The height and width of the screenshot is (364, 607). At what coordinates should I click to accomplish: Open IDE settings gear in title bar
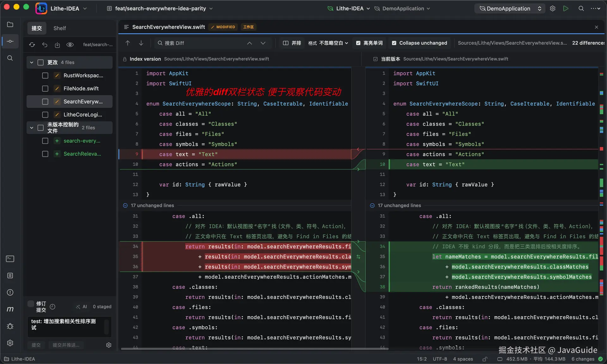point(553,9)
